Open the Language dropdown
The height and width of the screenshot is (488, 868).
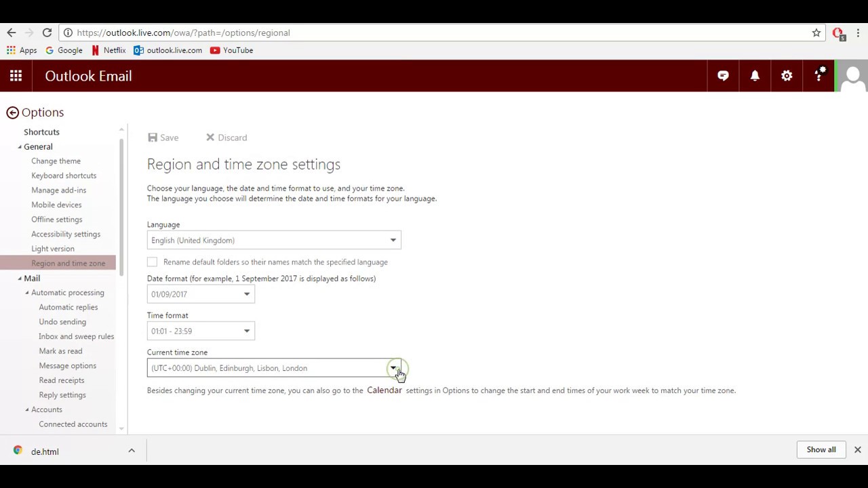click(274, 240)
